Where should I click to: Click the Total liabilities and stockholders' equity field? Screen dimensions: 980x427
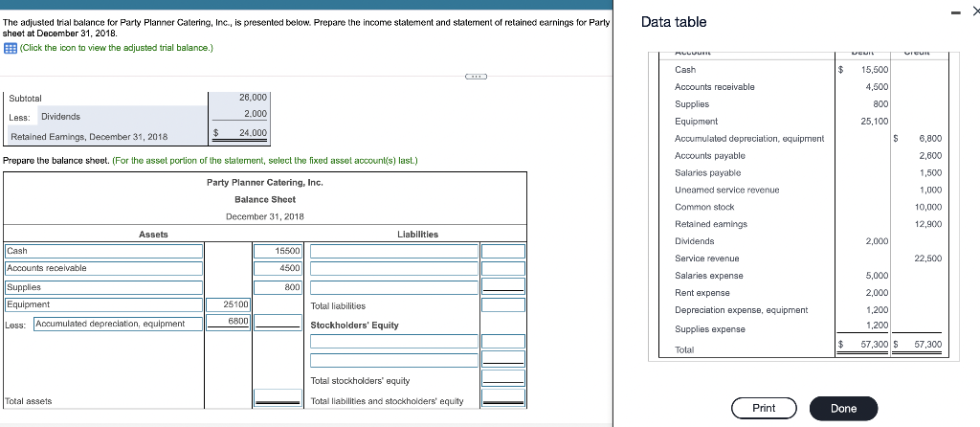point(503,400)
